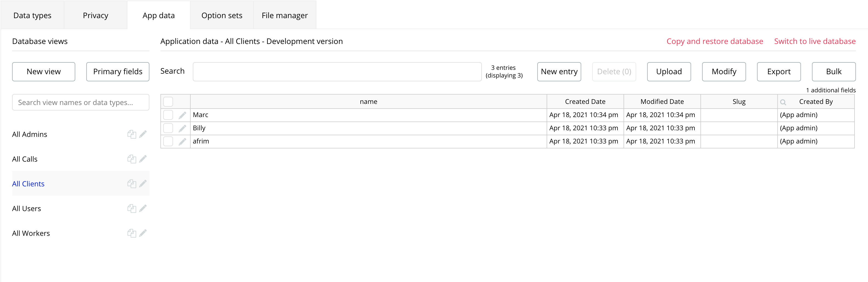Image resolution: width=868 pixels, height=282 pixels.
Task: Edit the Marc entry with its pencil
Action: pos(182,115)
